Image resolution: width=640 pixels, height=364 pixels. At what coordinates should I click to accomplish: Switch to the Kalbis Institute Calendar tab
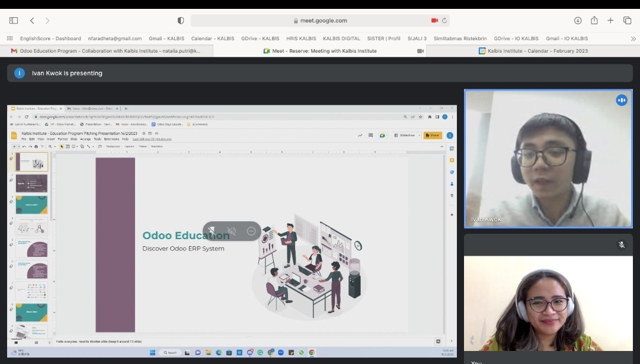[x=533, y=51]
